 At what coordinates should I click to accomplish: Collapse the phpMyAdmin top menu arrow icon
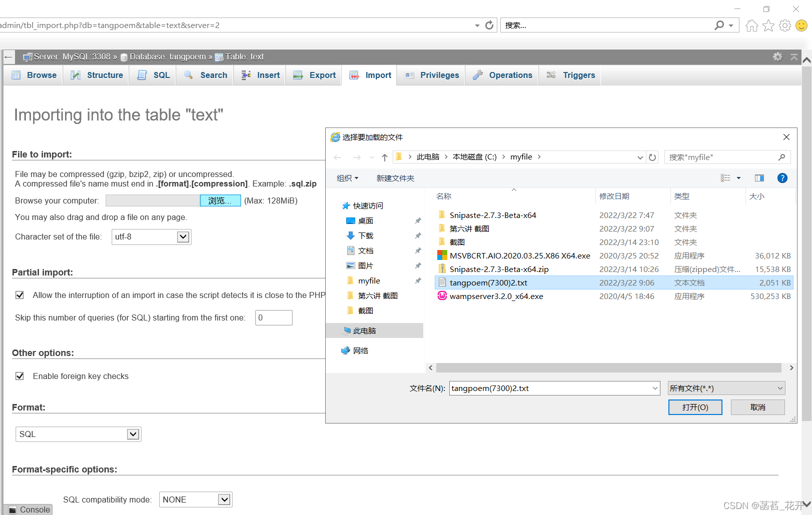[x=794, y=56]
